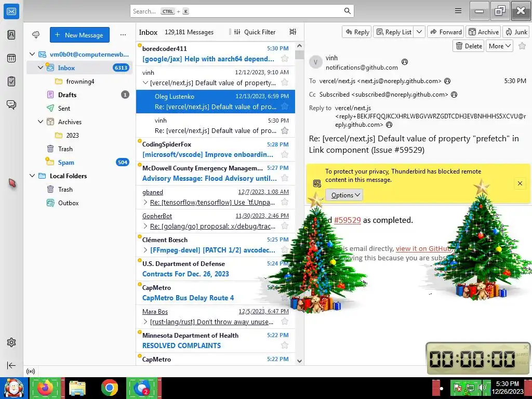Star the Flood Advisory message

(285, 178)
